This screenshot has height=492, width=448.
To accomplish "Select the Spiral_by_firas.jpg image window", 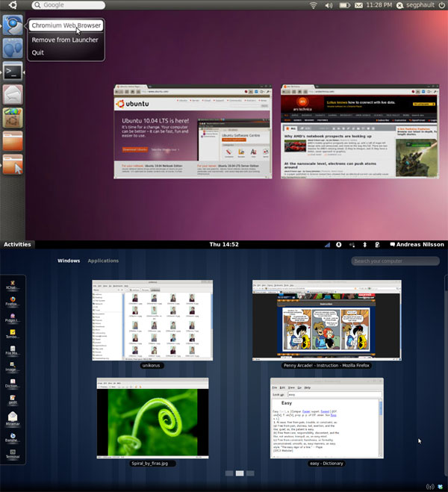I will click(152, 418).
